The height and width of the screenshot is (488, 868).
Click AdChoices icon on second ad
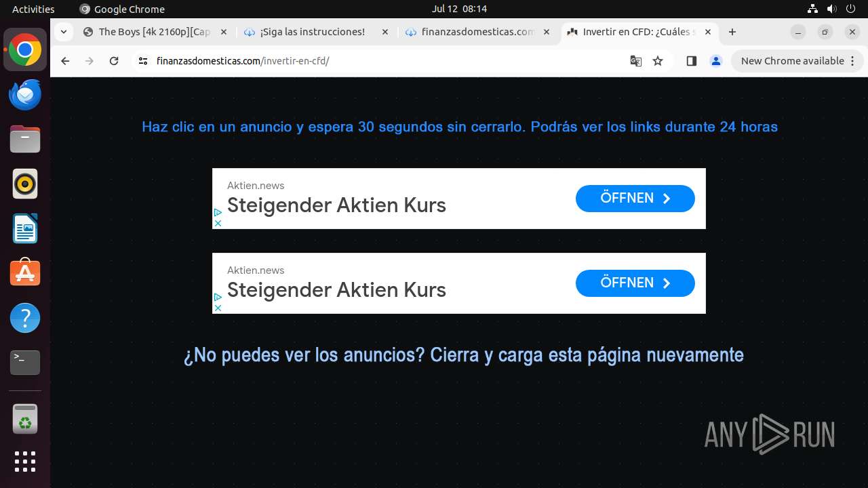click(218, 298)
